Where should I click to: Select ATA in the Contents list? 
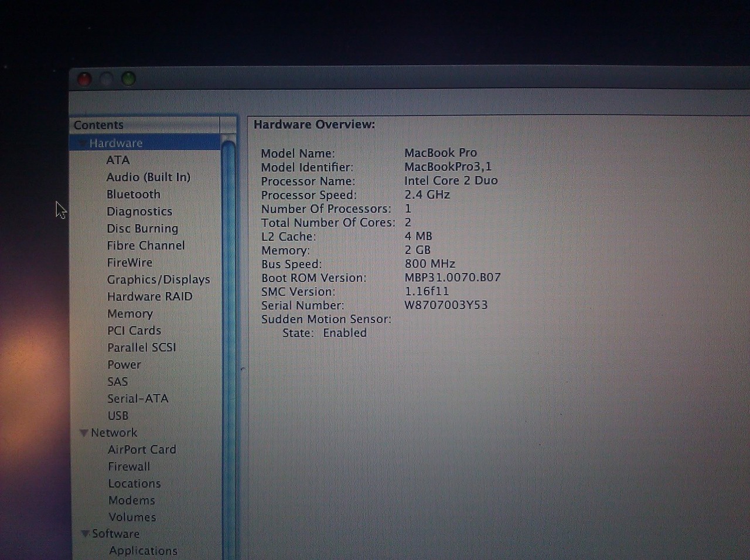click(118, 160)
